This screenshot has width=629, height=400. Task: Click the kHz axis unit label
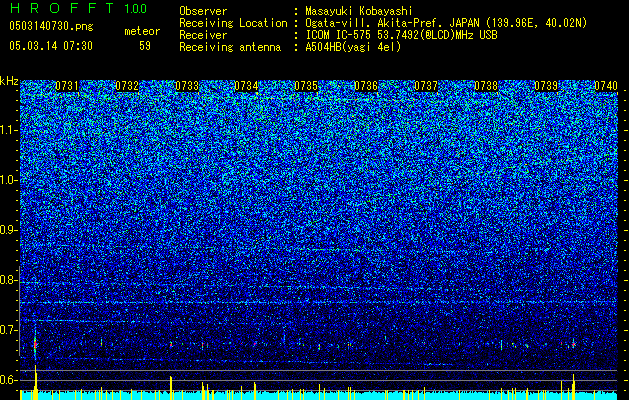coord(9,81)
